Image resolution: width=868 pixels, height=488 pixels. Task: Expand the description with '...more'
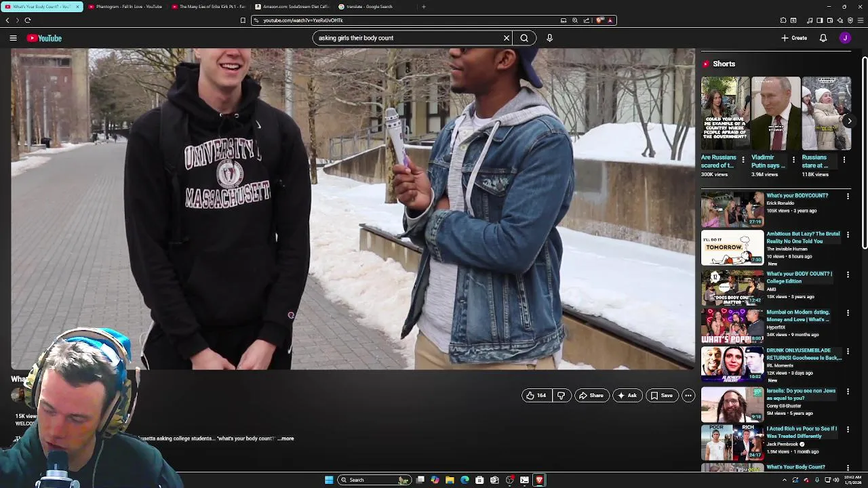point(285,439)
